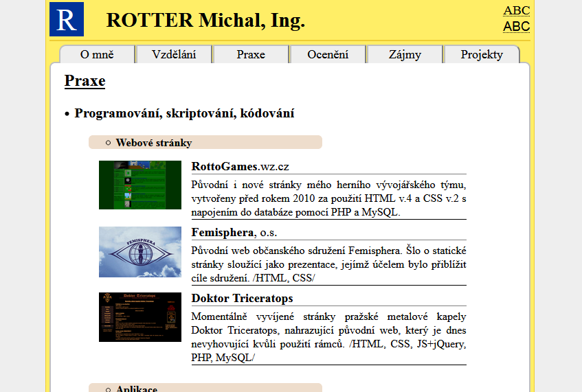Image resolution: width=582 pixels, height=392 pixels.
Task: Select the Praxe tab
Action: point(251,55)
